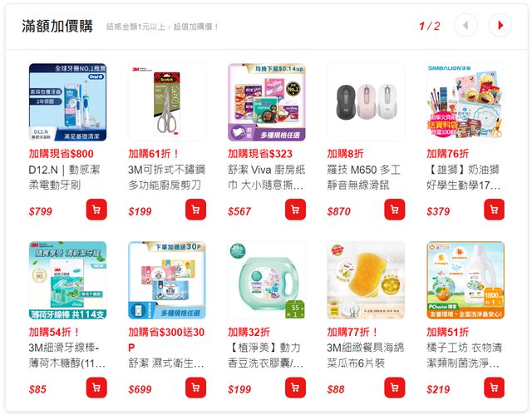
Task: Open the 舒潔 Viva 廚房紙巾 title link
Action: tap(266, 177)
